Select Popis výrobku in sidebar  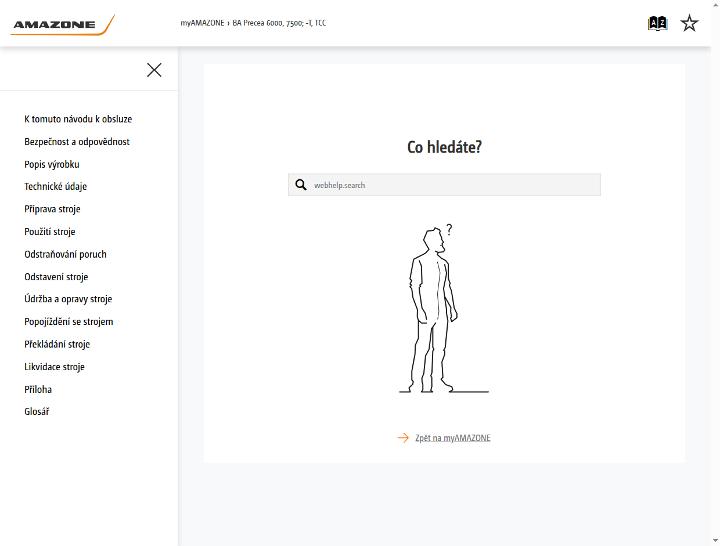pos(52,164)
